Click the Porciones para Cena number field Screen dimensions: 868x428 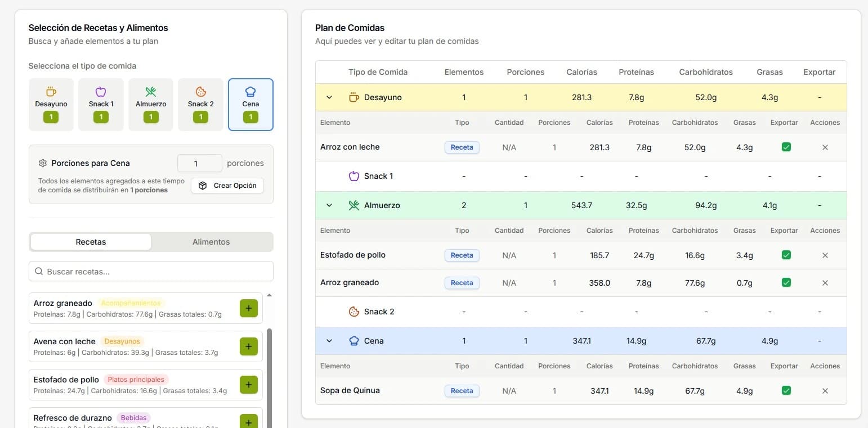pyautogui.click(x=199, y=164)
